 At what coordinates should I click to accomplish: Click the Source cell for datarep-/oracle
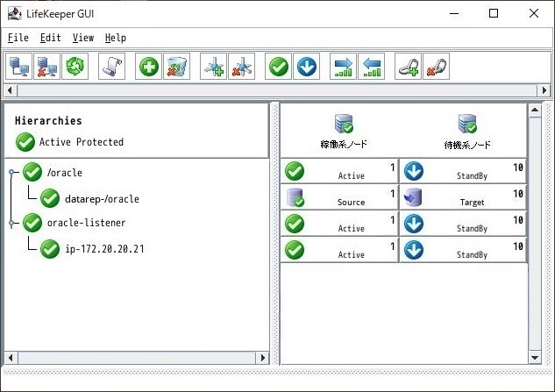(339, 197)
